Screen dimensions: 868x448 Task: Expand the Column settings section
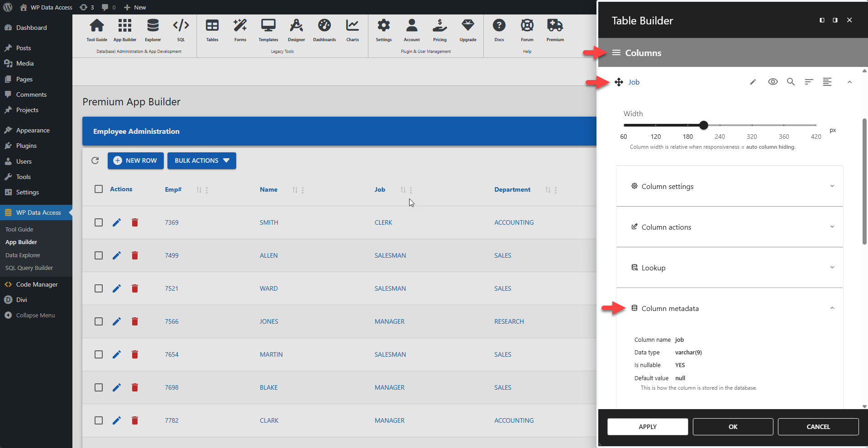(729, 186)
